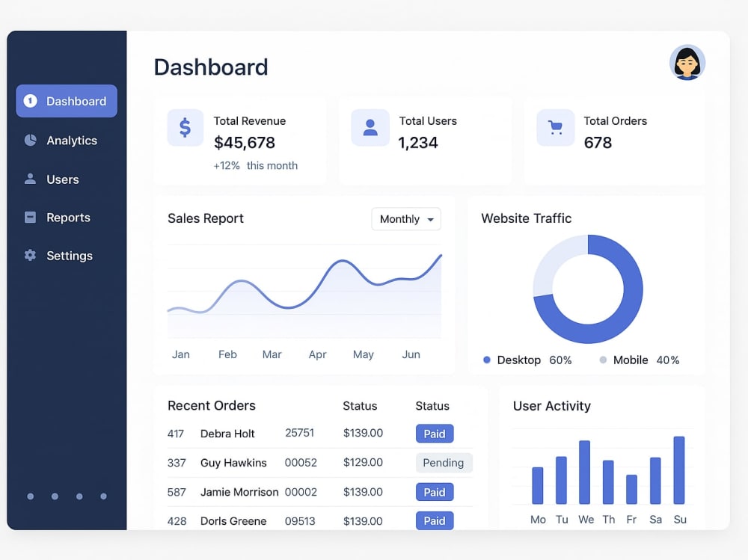Click the dollar sign Total Revenue icon
Image resolution: width=748 pixels, height=560 pixels.
pos(185,127)
